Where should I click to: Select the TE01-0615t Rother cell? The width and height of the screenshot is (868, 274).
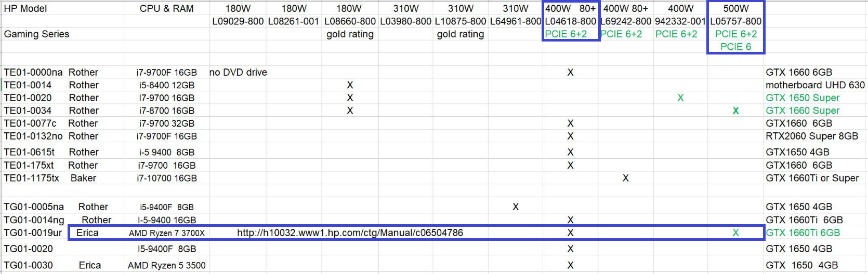[51, 152]
